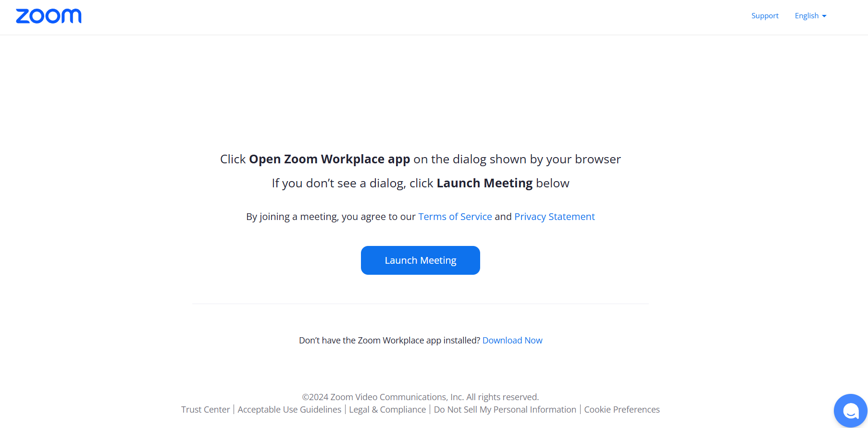Visit Legal & Compliance page

(x=387, y=410)
